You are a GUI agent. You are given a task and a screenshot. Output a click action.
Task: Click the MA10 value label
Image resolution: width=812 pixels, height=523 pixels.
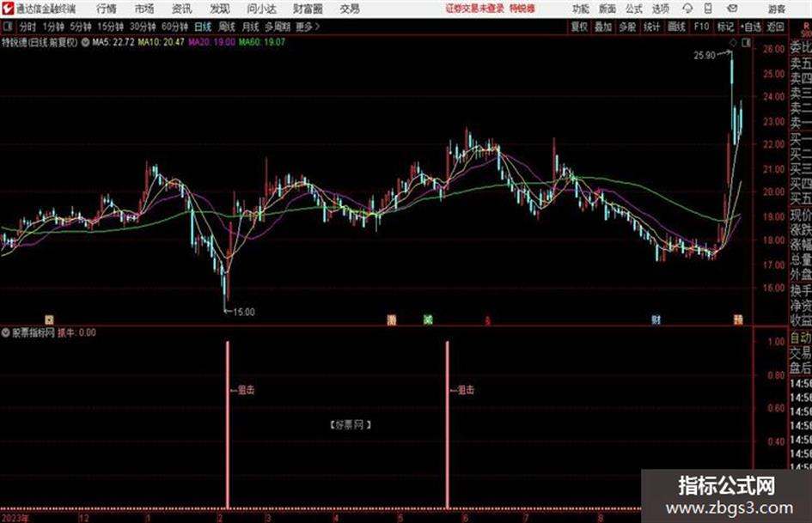click(x=161, y=42)
